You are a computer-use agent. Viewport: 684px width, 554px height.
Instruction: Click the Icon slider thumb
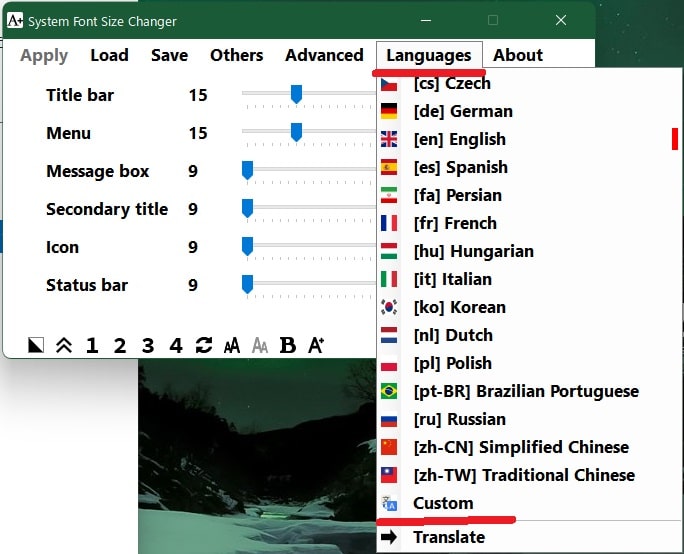tap(247, 246)
